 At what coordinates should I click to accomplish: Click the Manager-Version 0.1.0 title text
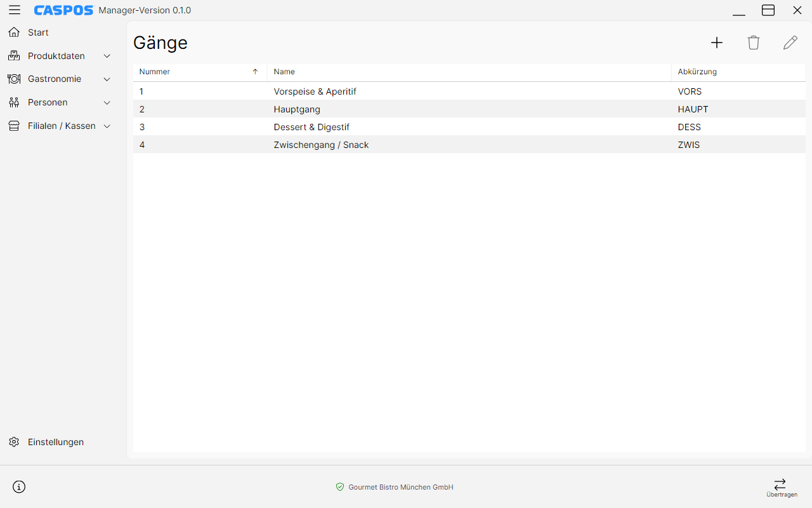pyautogui.click(x=145, y=10)
